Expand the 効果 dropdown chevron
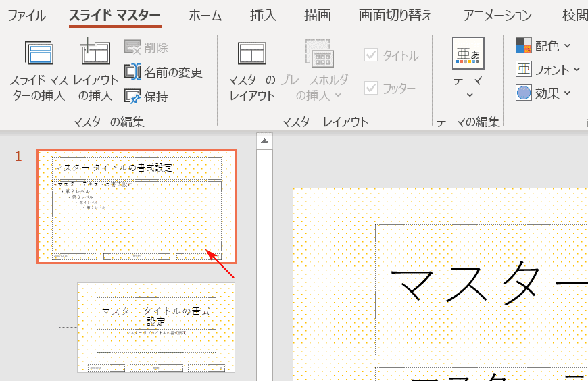The image size is (588, 381). (567, 93)
